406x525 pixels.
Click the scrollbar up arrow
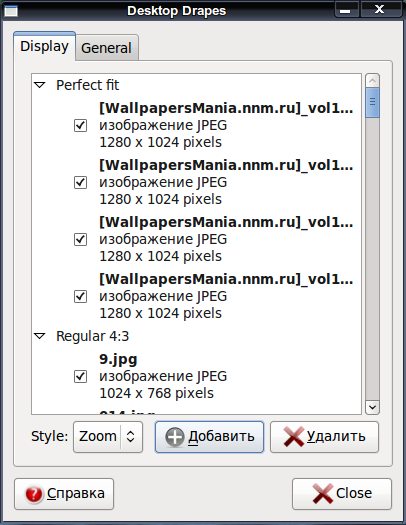click(372, 81)
